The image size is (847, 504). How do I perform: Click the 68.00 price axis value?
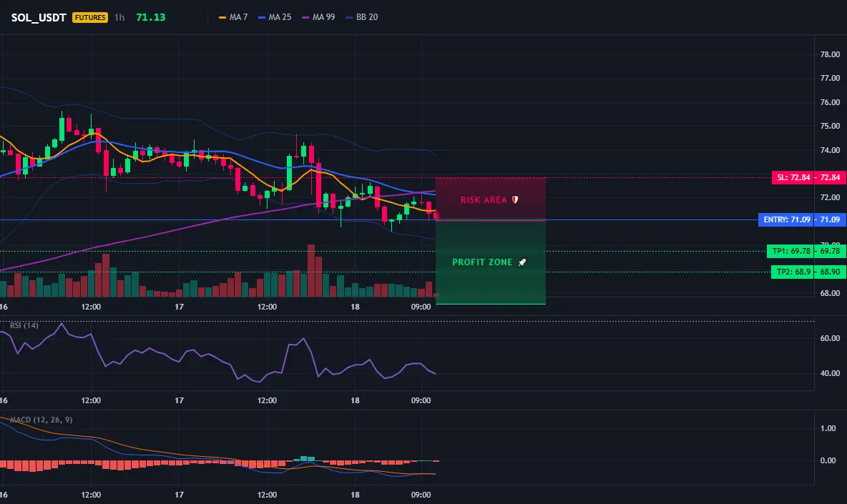tap(830, 294)
